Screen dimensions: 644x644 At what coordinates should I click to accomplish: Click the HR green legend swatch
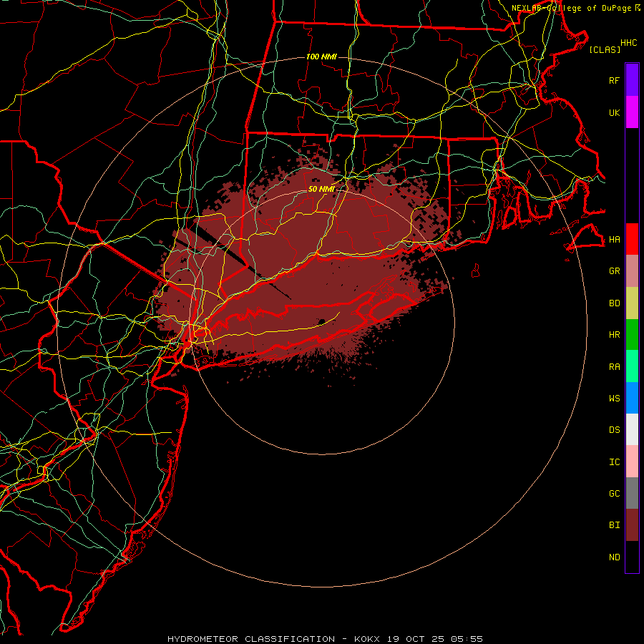click(632, 335)
